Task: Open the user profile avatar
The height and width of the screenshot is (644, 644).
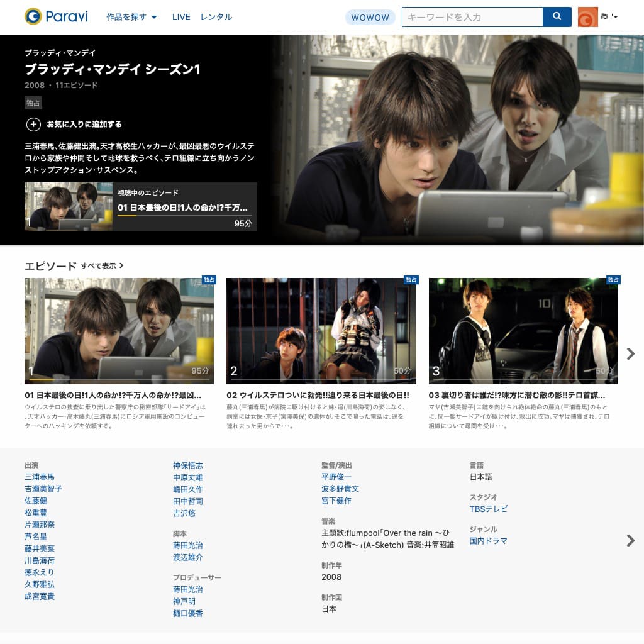Action: (587, 17)
